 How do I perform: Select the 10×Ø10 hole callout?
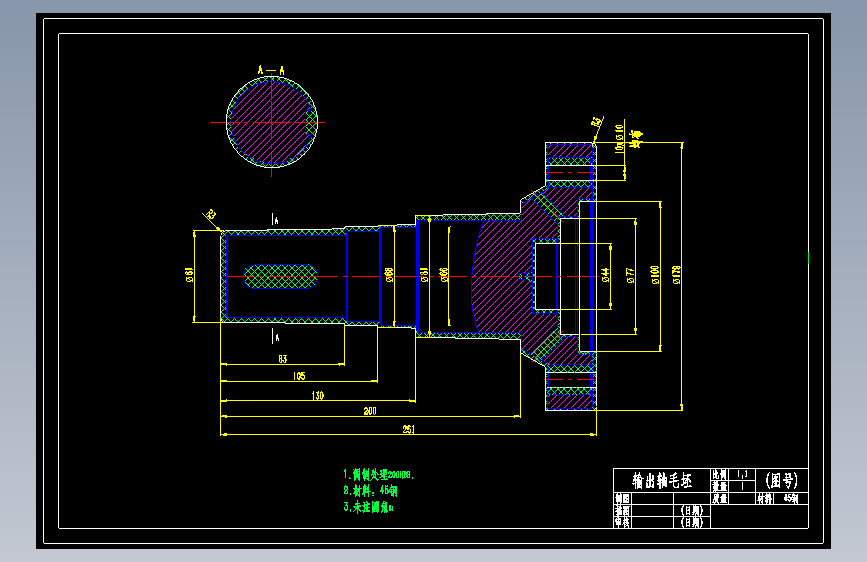point(619,138)
